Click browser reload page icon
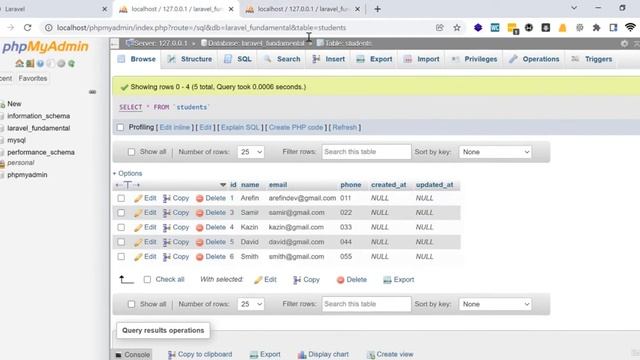The width and height of the screenshot is (640, 360). [x=27, y=28]
